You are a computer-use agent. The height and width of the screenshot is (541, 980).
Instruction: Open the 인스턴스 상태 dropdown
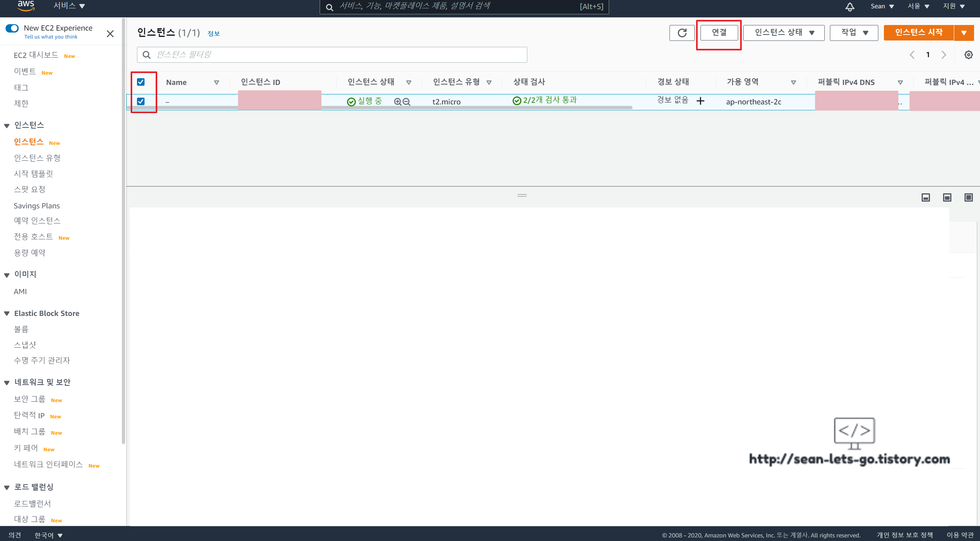click(784, 33)
